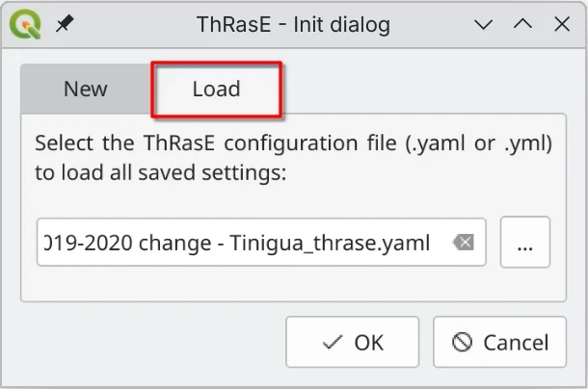The width and height of the screenshot is (588, 389).
Task: Click the empty tab bar area right of Load
Action: [424, 90]
